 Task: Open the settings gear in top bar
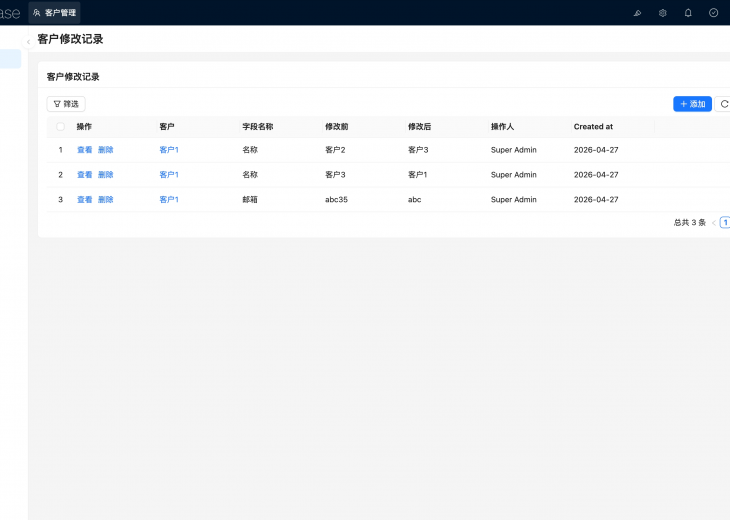tap(663, 13)
